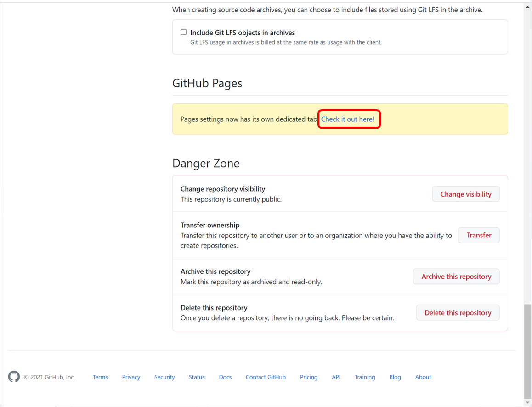
Task: Enable Include Git LFS objects in archives checkbox
Action: (184, 32)
